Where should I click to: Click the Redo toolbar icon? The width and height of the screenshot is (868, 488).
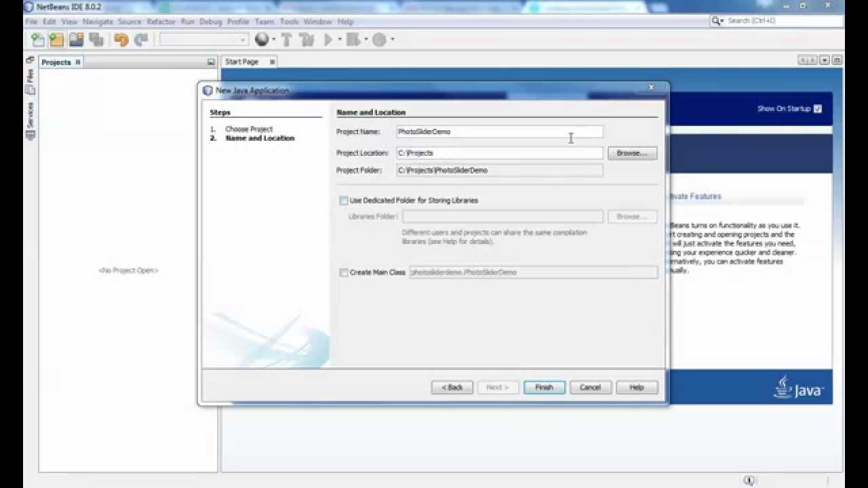click(141, 40)
